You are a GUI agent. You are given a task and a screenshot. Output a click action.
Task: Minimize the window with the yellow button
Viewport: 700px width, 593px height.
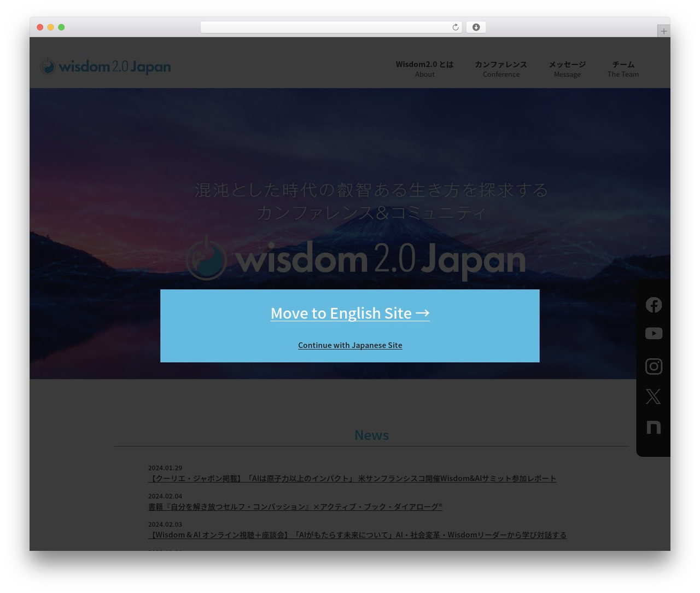51,27
